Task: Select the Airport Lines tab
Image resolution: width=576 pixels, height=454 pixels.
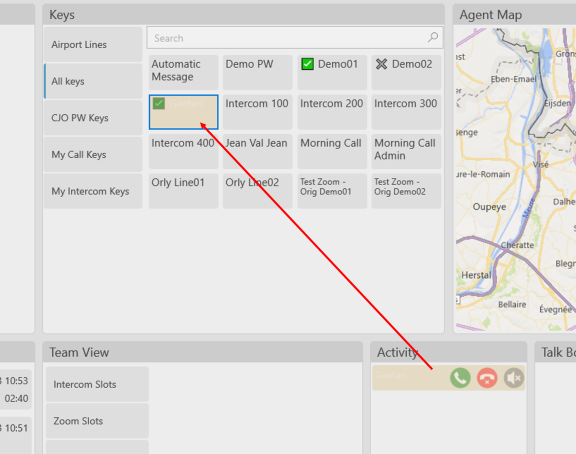Action: tap(93, 44)
